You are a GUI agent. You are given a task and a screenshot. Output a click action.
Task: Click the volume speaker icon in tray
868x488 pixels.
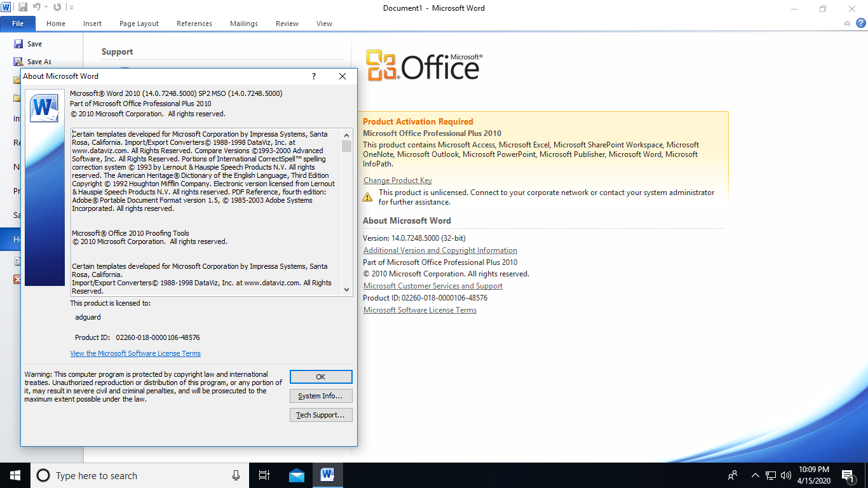click(786, 475)
